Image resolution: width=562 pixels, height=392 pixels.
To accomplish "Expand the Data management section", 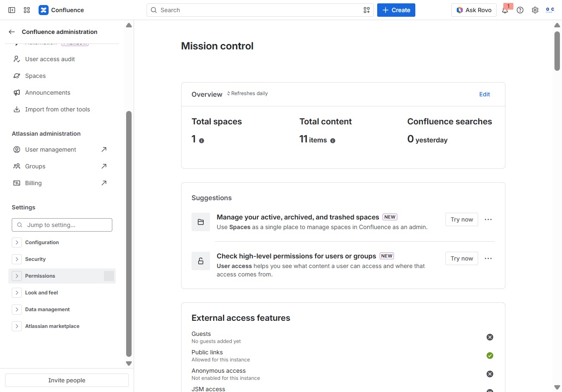I will tap(17, 309).
